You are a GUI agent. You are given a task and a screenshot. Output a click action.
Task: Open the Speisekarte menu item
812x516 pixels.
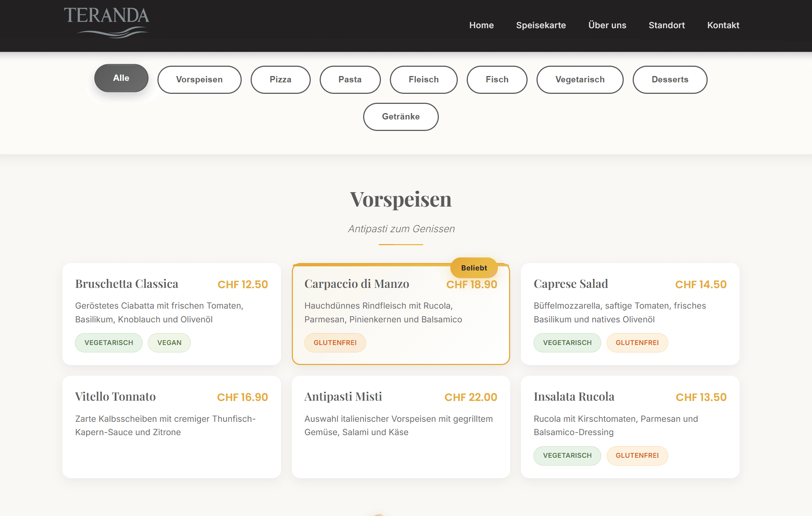(541, 25)
